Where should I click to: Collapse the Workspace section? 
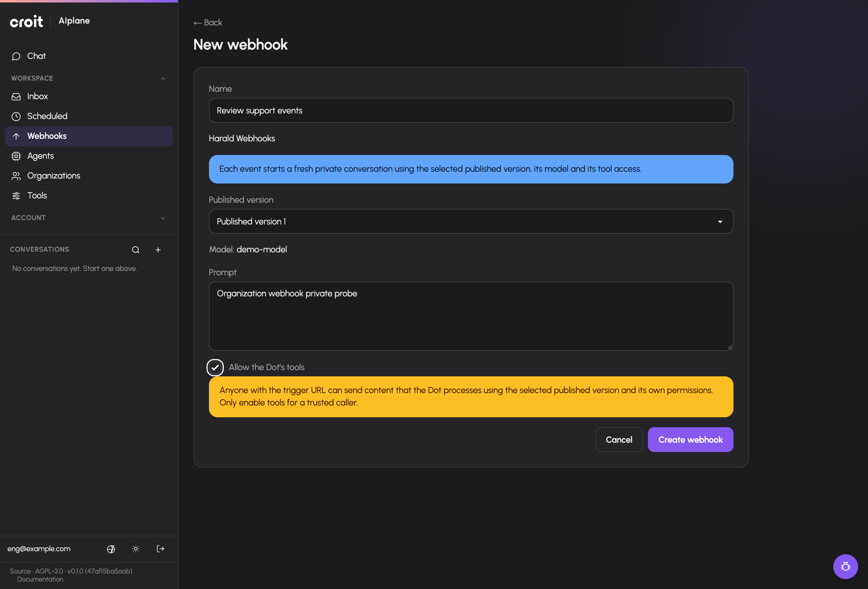coord(163,78)
